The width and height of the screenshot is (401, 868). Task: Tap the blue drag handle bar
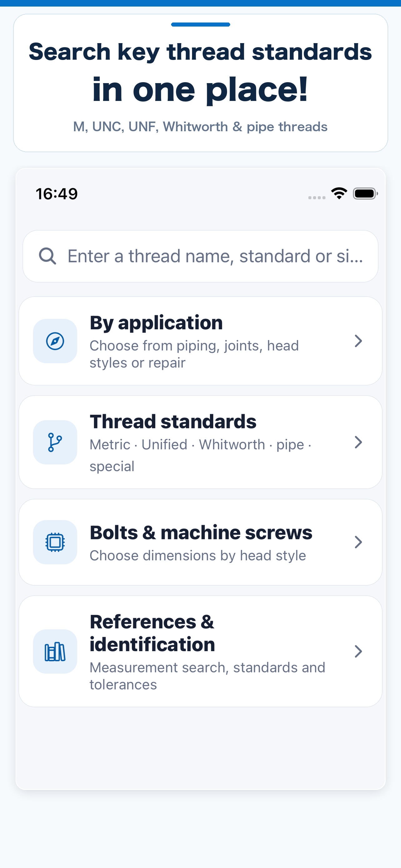click(200, 25)
